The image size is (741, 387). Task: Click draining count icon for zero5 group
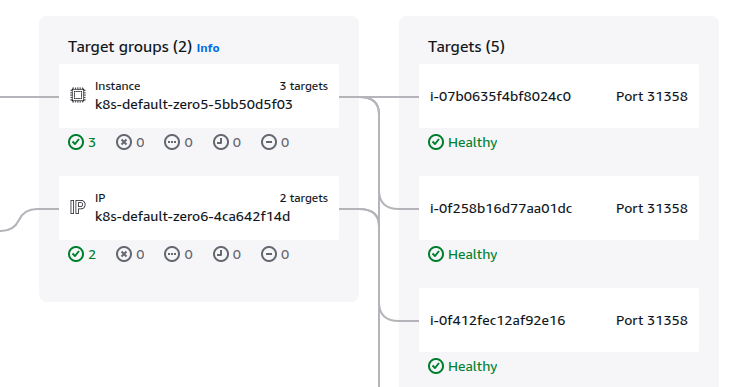tap(268, 142)
